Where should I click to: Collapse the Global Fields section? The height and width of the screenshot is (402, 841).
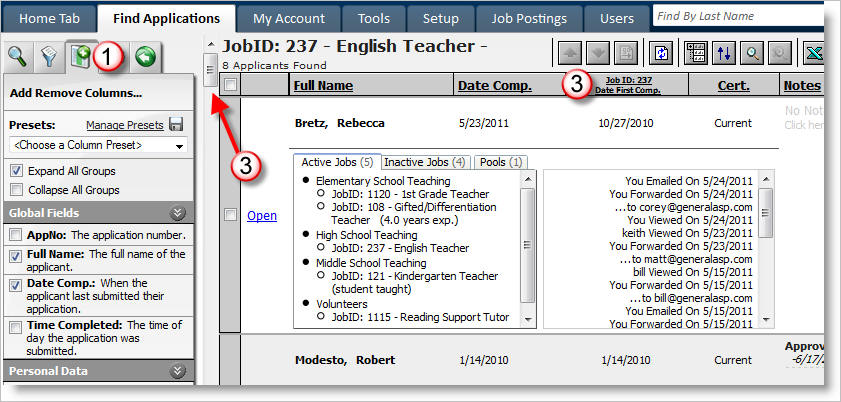(178, 212)
